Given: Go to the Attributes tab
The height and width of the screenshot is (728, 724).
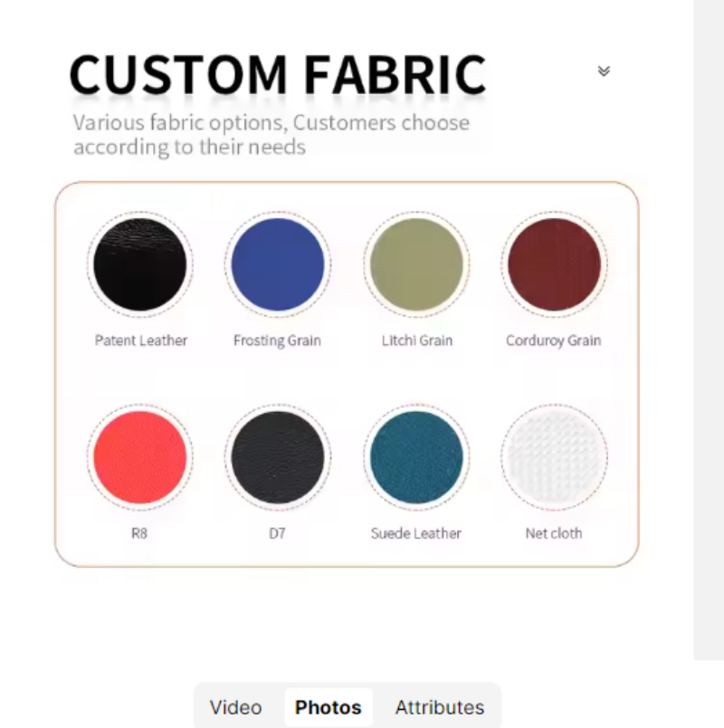Looking at the screenshot, I should coord(440,707).
